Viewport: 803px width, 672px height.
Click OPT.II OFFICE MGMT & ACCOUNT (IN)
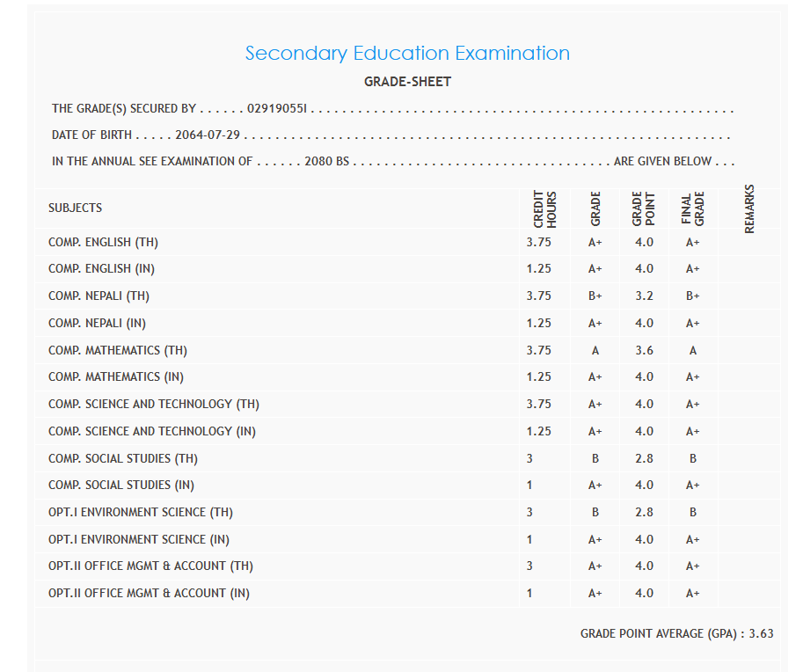pos(149,593)
